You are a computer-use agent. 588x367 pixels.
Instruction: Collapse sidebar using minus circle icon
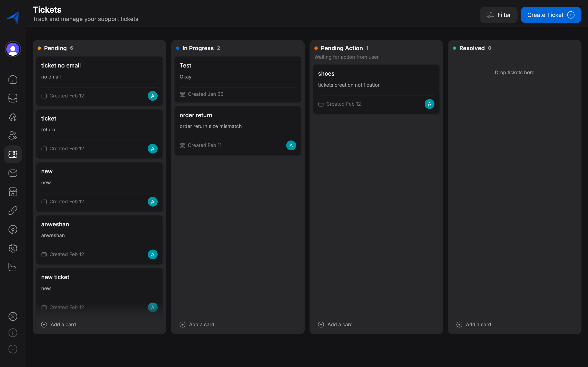pyautogui.click(x=13, y=349)
